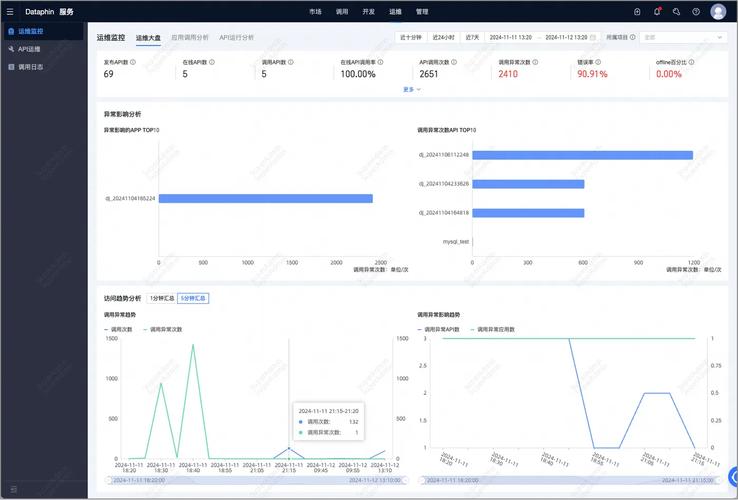Click the upload icon left of the bell
738x500 pixels.
[637, 12]
